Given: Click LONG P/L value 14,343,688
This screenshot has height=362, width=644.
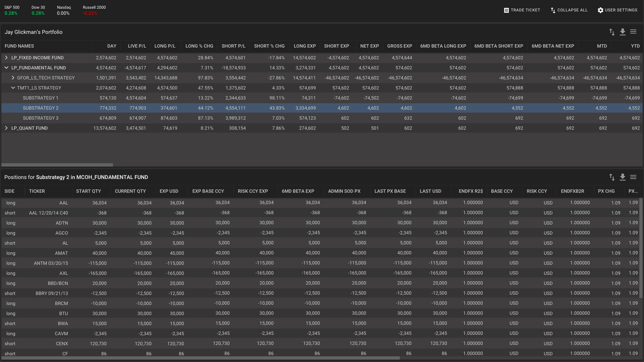Looking at the screenshot, I should 166,78.
